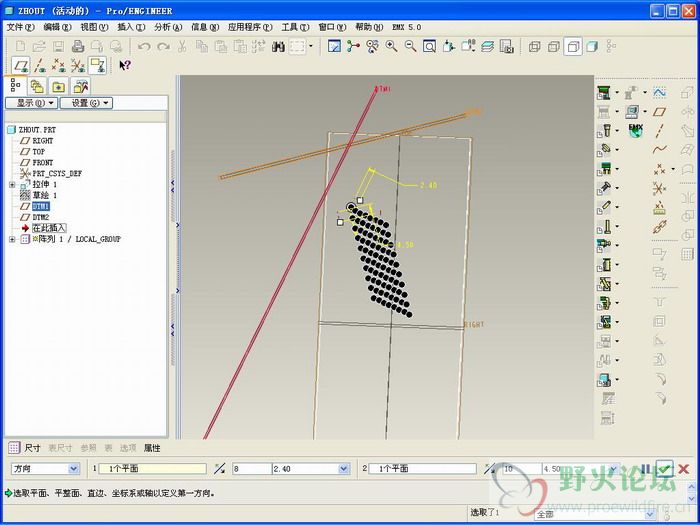Toggle datum planes display
Viewport: 700px width, 525px height.
pos(21,66)
